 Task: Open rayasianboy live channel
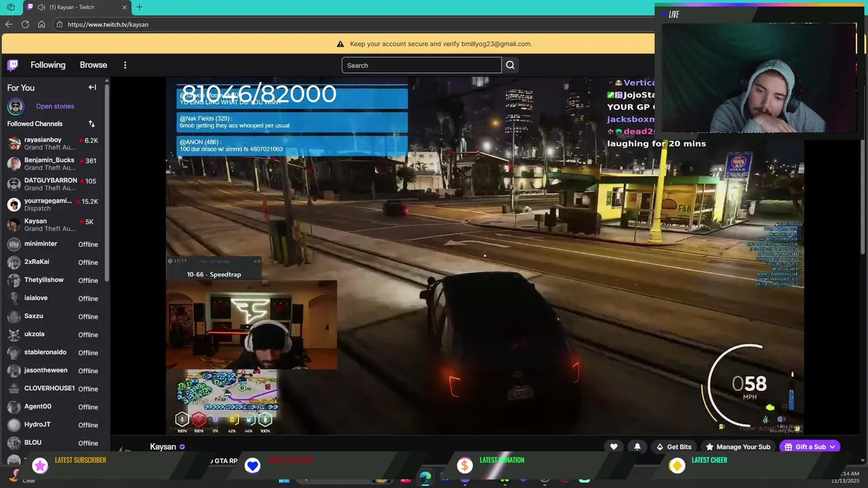[x=53, y=144]
